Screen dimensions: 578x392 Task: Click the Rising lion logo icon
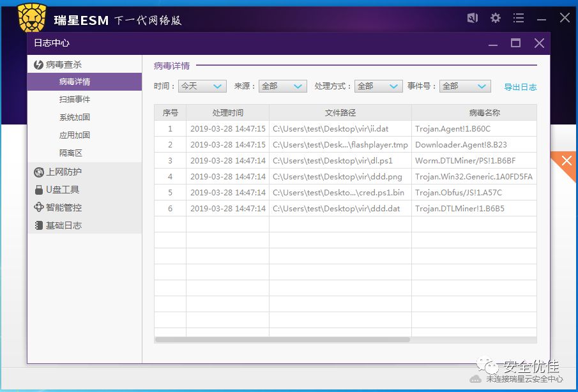[32, 18]
